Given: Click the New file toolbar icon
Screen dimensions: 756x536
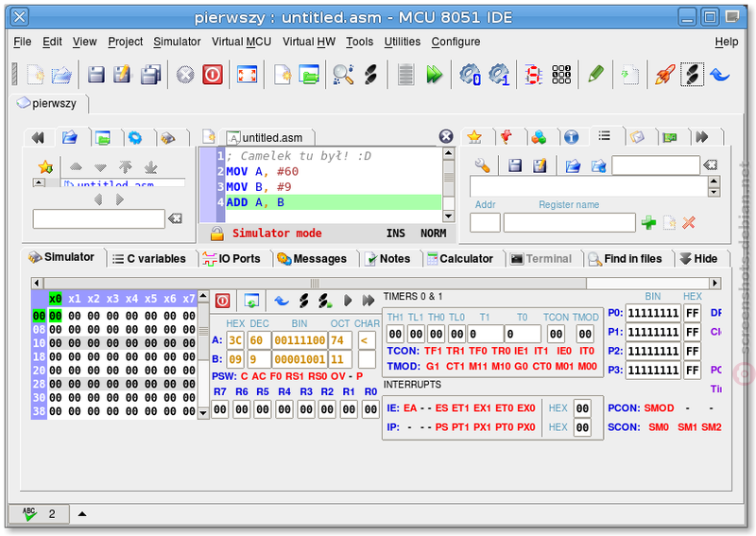Looking at the screenshot, I should pos(35,75).
